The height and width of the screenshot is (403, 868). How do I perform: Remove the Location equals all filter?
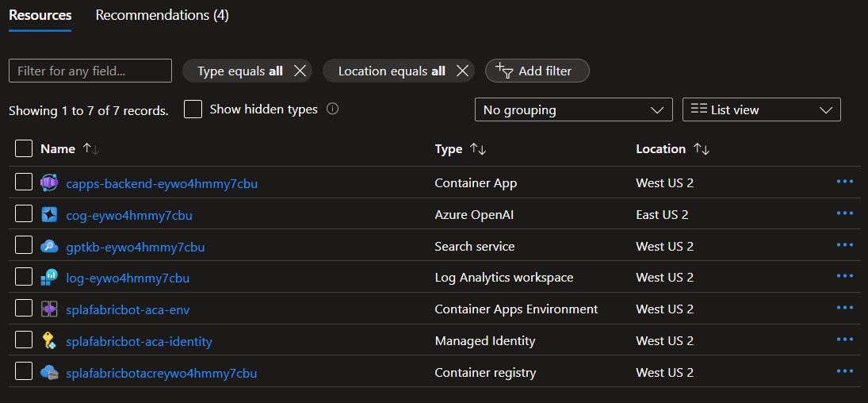point(463,71)
